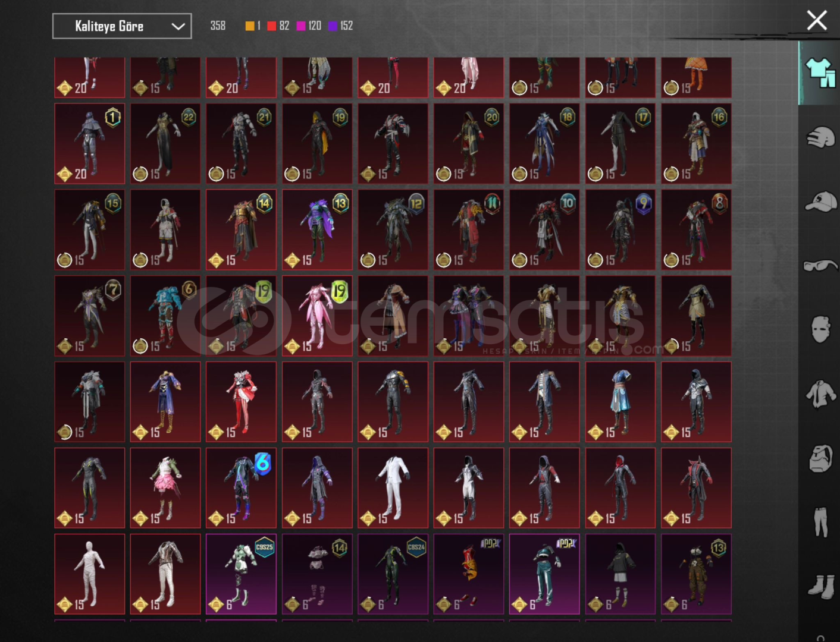Open the sunglasses category icon
The width and height of the screenshot is (840, 642).
[820, 265]
